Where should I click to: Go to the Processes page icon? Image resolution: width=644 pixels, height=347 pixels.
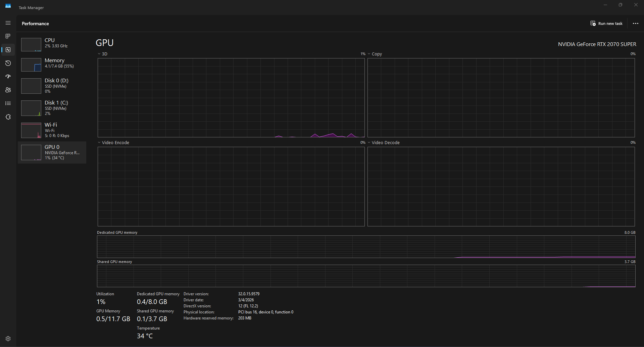pos(8,36)
